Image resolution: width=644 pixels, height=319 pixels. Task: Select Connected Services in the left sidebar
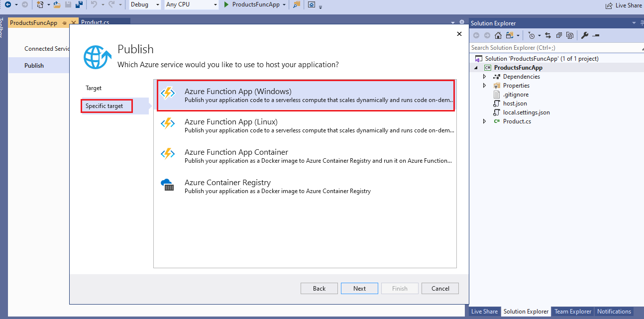tap(47, 49)
